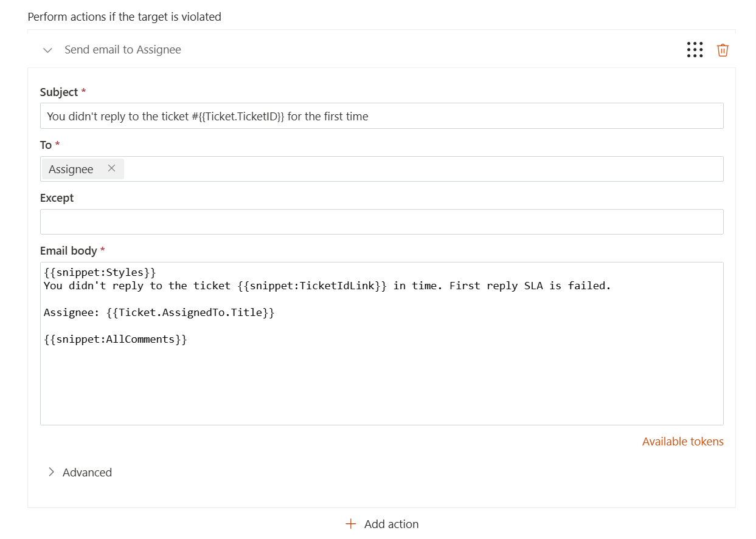Click into the Email body text area
This screenshot has height=539, width=756.
click(381, 383)
